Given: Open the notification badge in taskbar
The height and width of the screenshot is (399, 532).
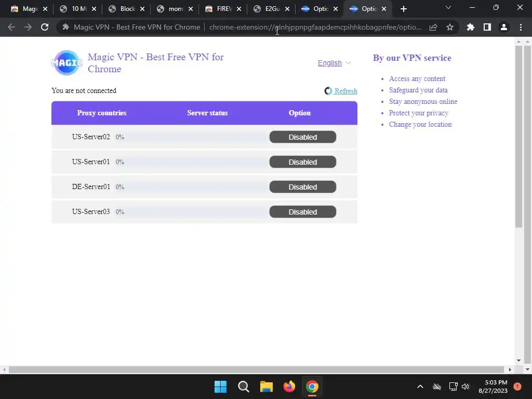Looking at the screenshot, I should pyautogui.click(x=517, y=387).
